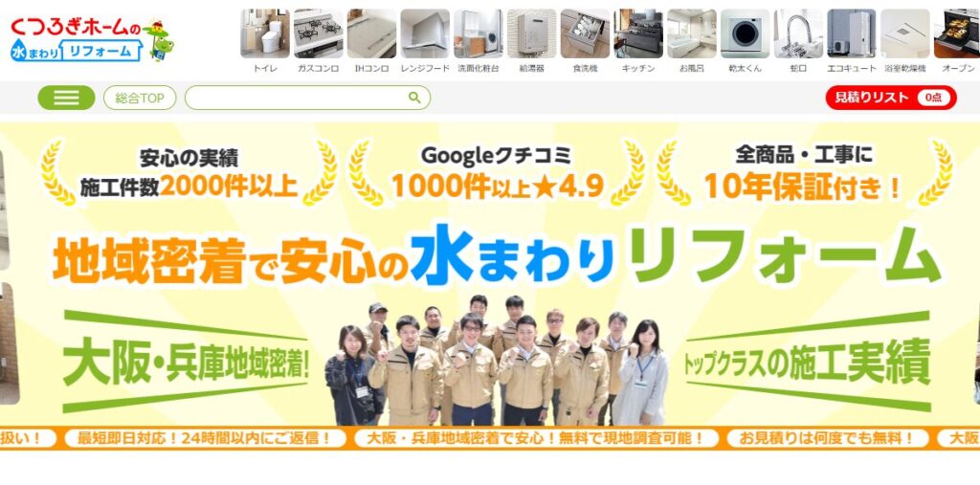Click the 水まわりリフォーム hero banner
Screen dimensions: 980x485
pos(490,275)
